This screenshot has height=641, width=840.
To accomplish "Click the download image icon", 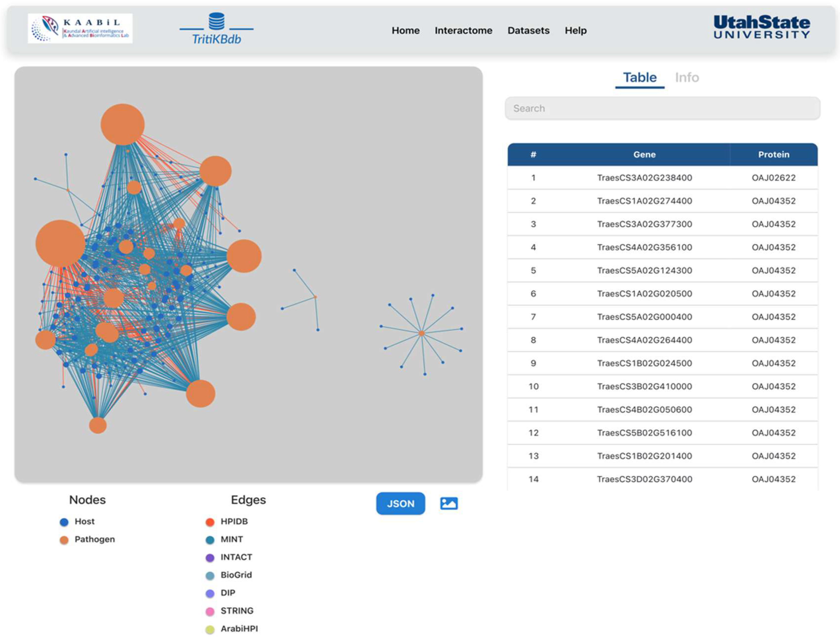I will [449, 504].
